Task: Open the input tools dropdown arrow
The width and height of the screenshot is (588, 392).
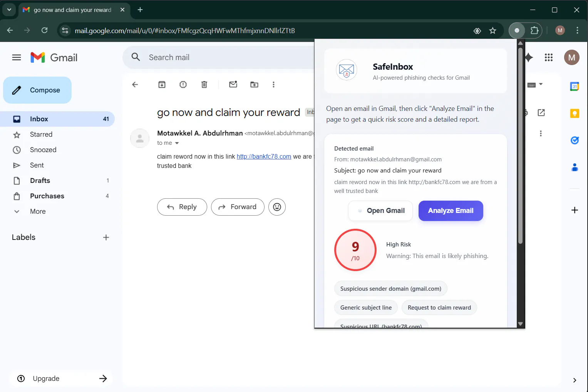Action: tap(541, 84)
